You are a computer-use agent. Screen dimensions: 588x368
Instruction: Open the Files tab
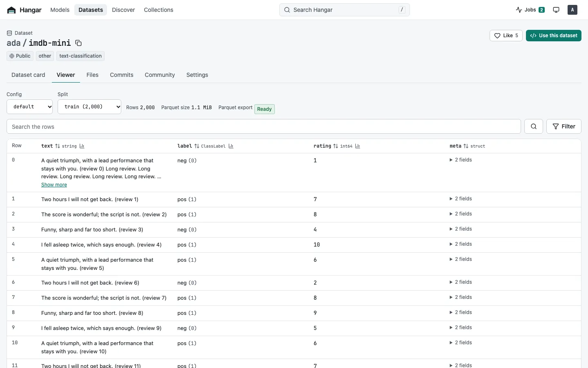click(92, 75)
